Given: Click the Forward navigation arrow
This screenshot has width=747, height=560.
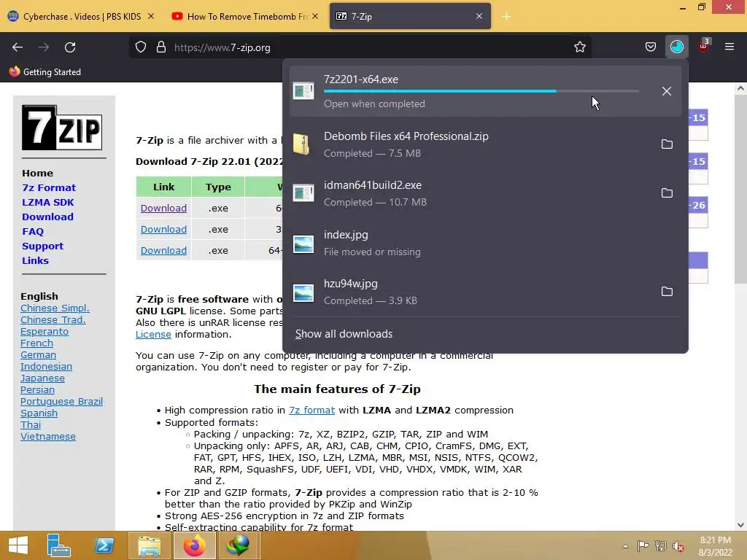Looking at the screenshot, I should 44,47.
